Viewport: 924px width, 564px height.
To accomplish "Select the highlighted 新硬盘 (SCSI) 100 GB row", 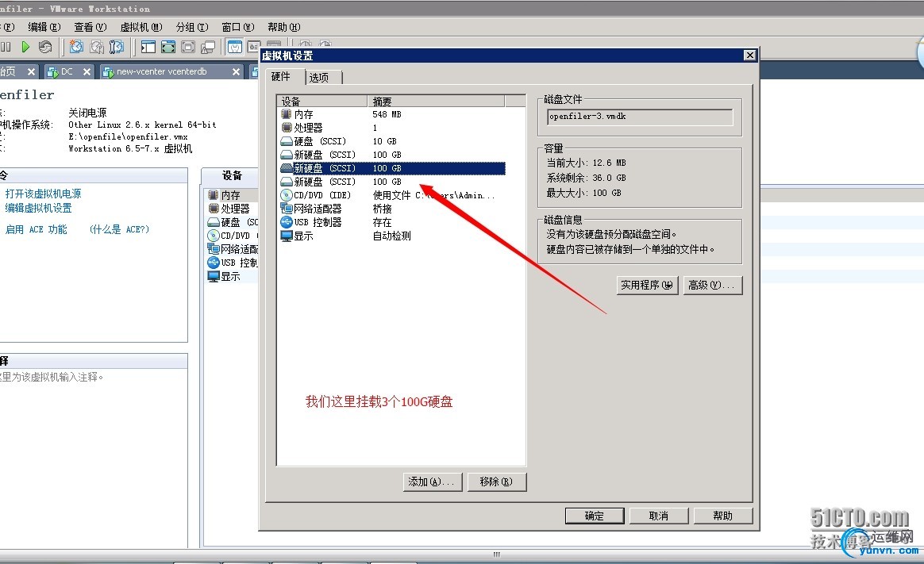I will click(392, 168).
